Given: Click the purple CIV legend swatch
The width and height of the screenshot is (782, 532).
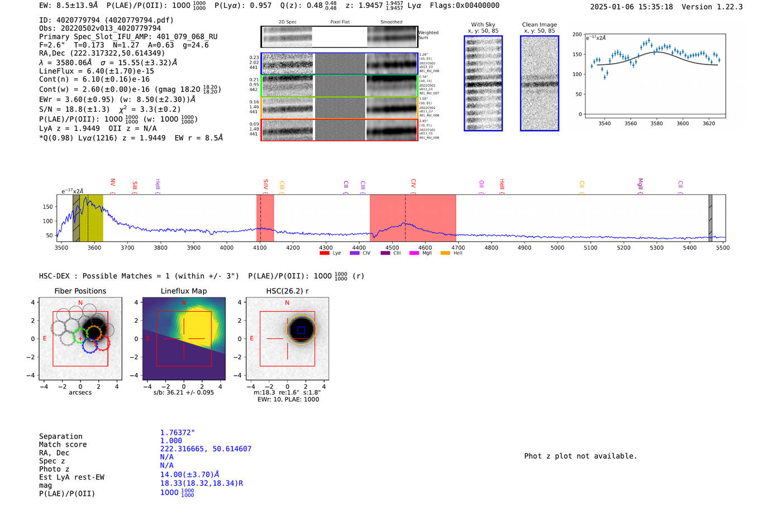Looking at the screenshot, I should point(354,253).
